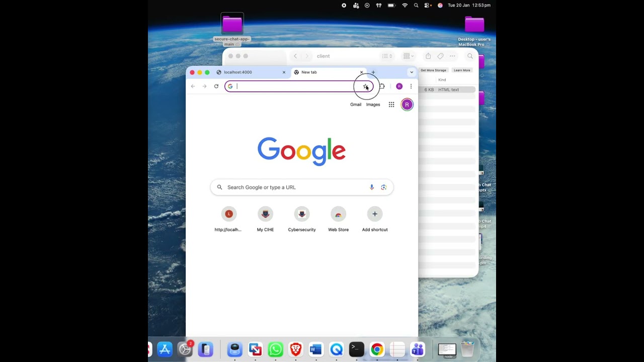Open the Desktop - user's MacBook Pro folder
644x362 pixels.
pos(474,31)
